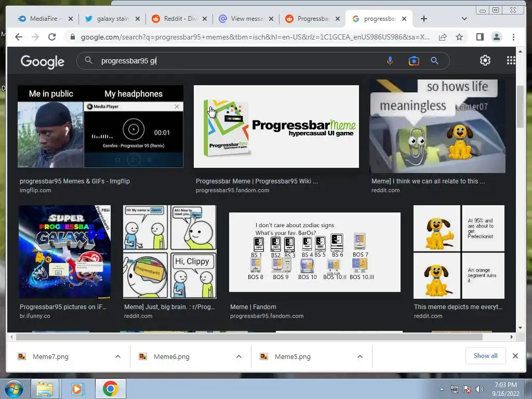Open the tab search dropdown
532x399 pixels.
[x=464, y=19]
